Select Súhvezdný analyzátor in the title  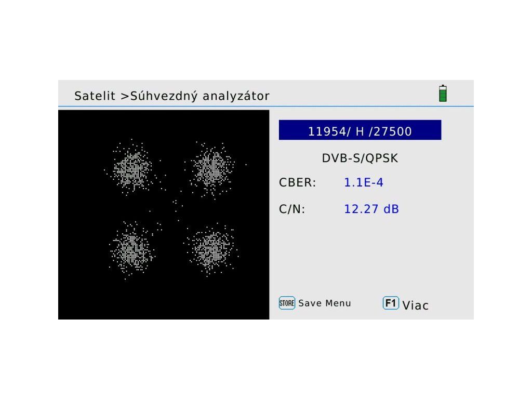point(199,96)
